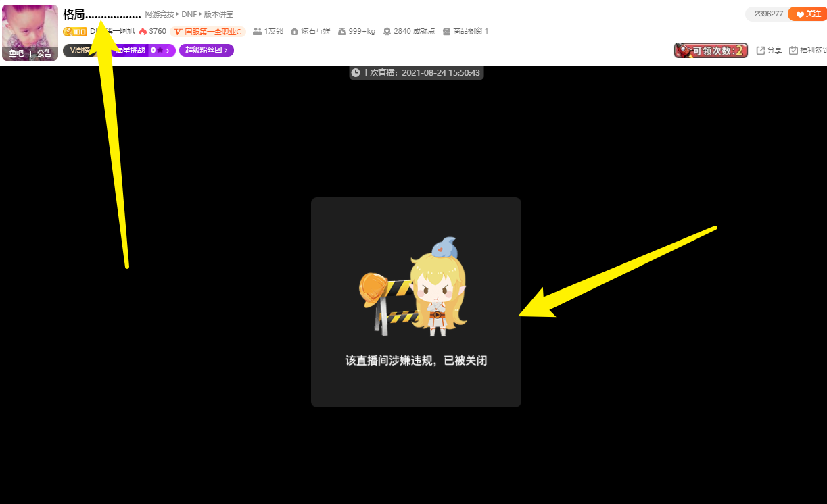Click the 该直播间涉嫌违规，已被关闭 message
827x504 pixels.
[416, 361]
